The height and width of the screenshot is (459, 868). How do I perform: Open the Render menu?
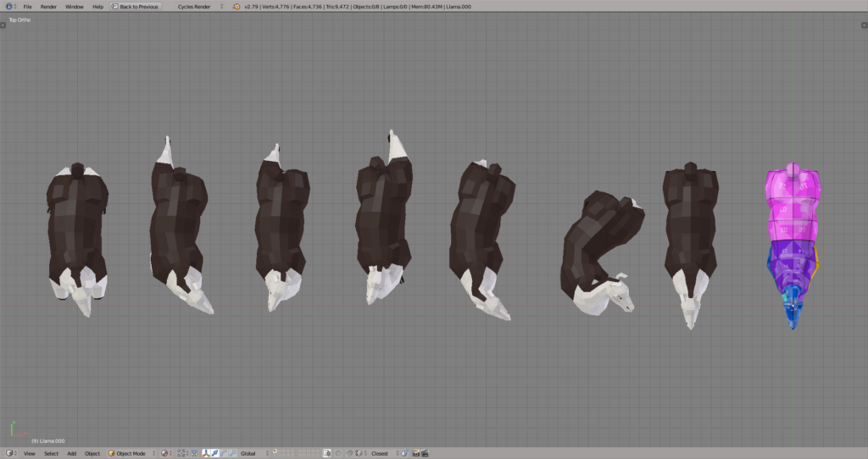(48, 7)
